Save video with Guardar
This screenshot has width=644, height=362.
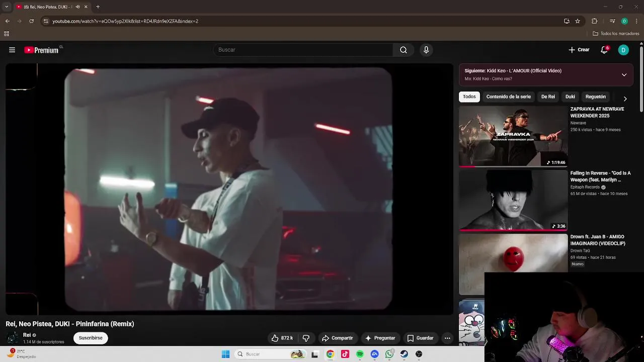pos(420,338)
